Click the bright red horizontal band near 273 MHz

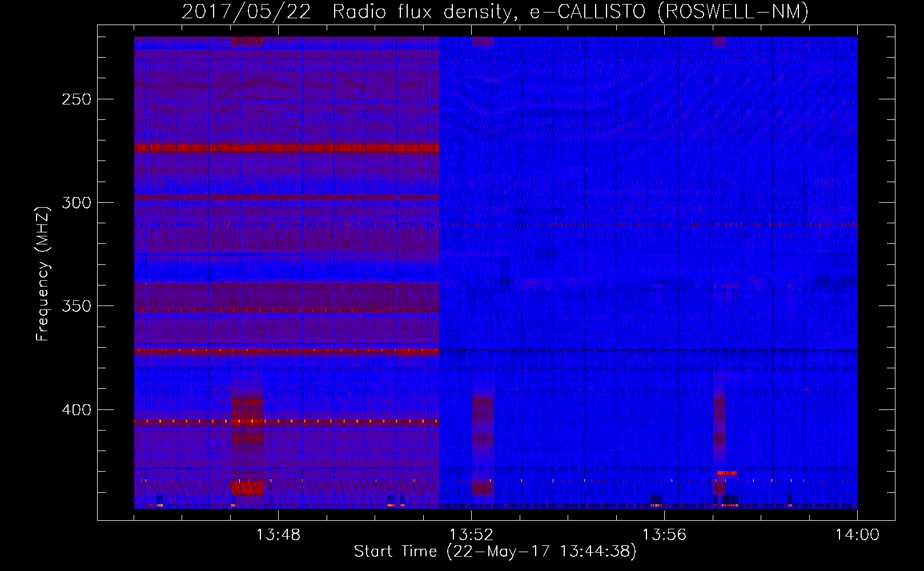287,147
